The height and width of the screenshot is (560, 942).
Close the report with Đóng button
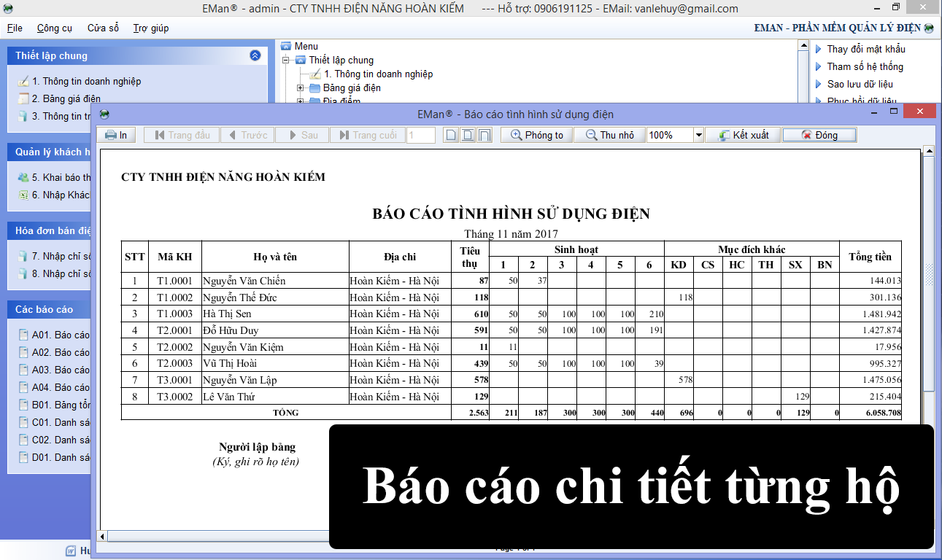click(819, 135)
